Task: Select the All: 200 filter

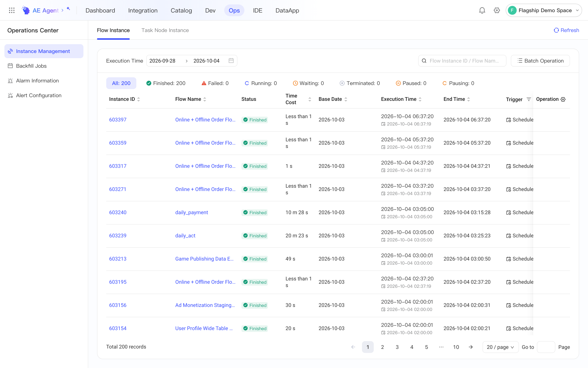Action: click(x=121, y=83)
